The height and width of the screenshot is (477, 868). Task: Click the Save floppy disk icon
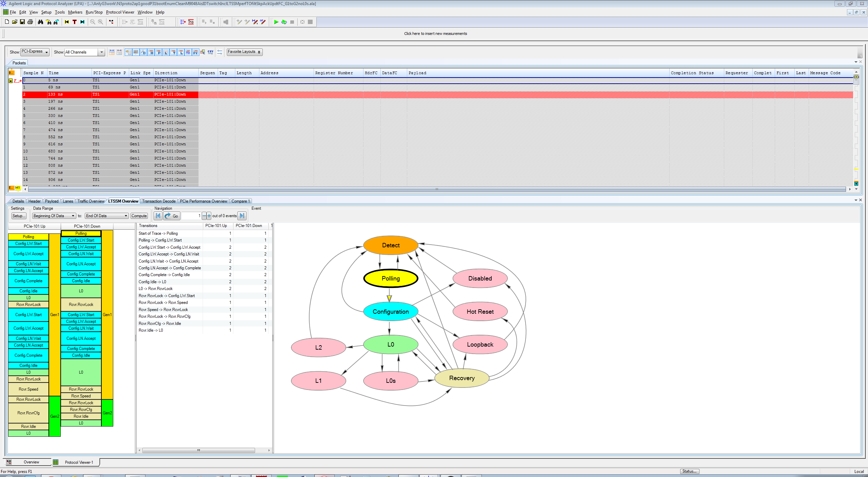tap(22, 22)
